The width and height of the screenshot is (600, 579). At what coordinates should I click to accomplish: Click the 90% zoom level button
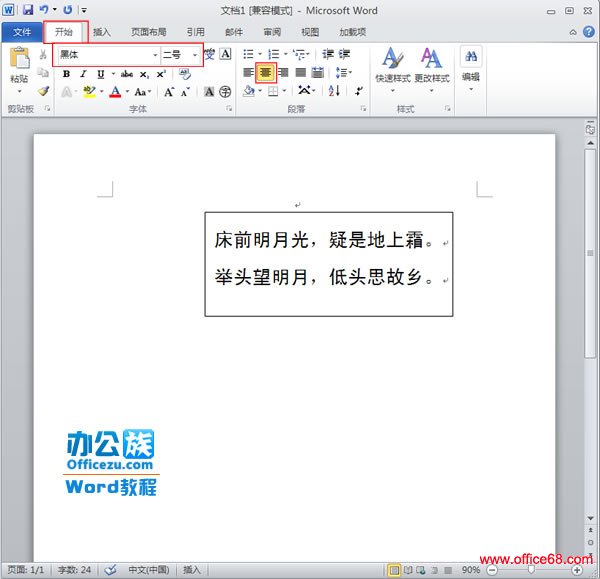coord(471,570)
